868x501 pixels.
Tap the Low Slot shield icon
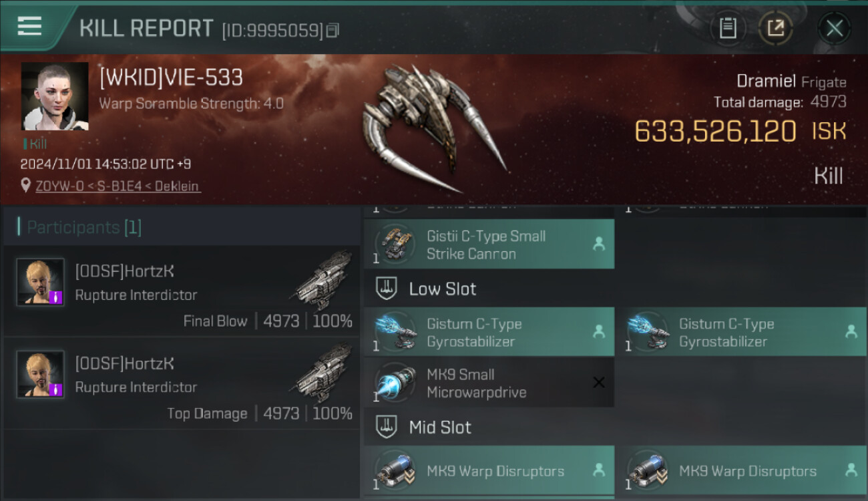[386, 289]
